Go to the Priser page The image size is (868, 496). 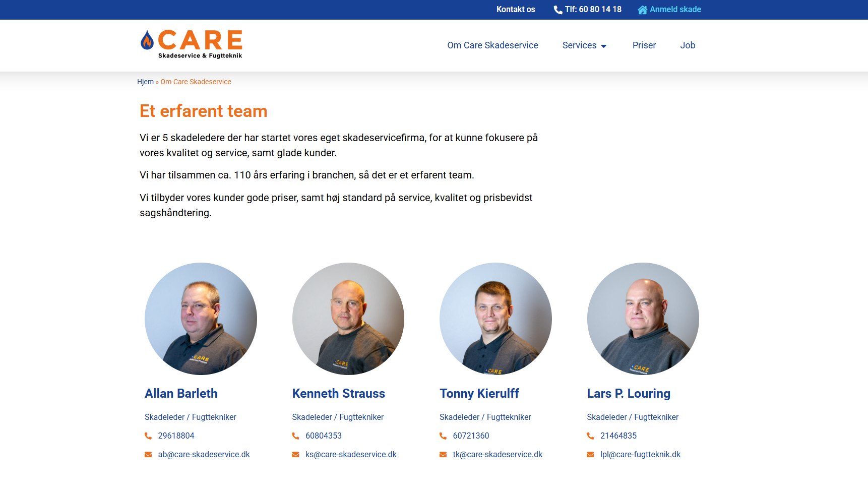(644, 45)
